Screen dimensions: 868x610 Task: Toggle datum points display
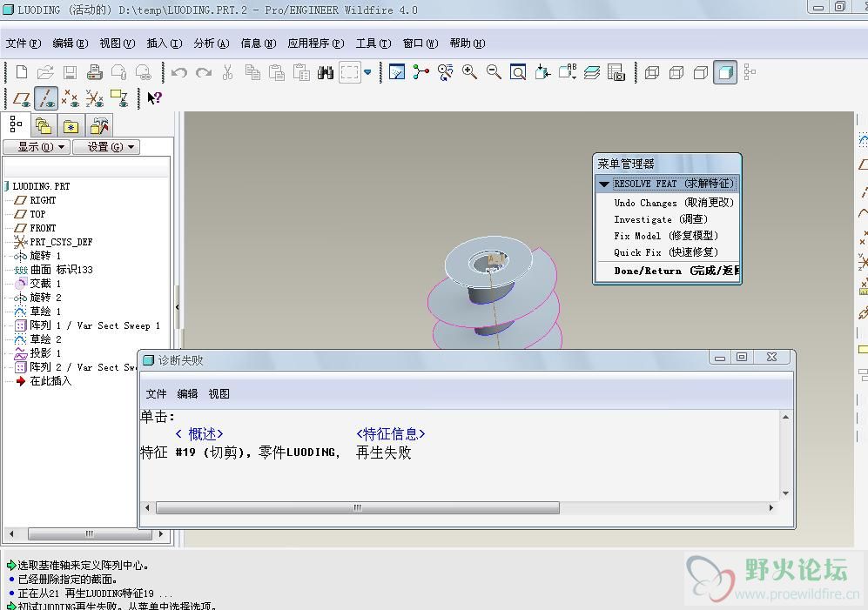coord(71,98)
